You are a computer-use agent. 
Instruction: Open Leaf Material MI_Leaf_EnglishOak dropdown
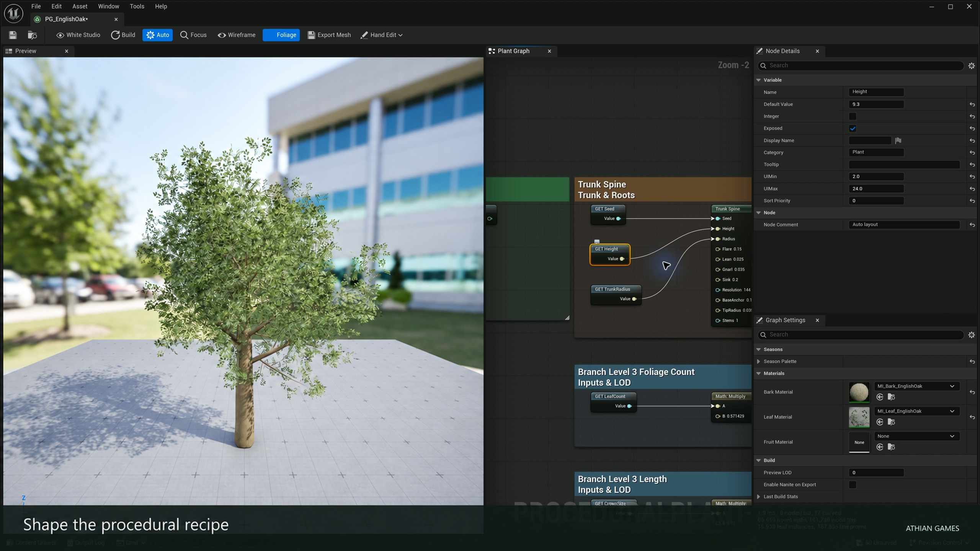pos(916,411)
